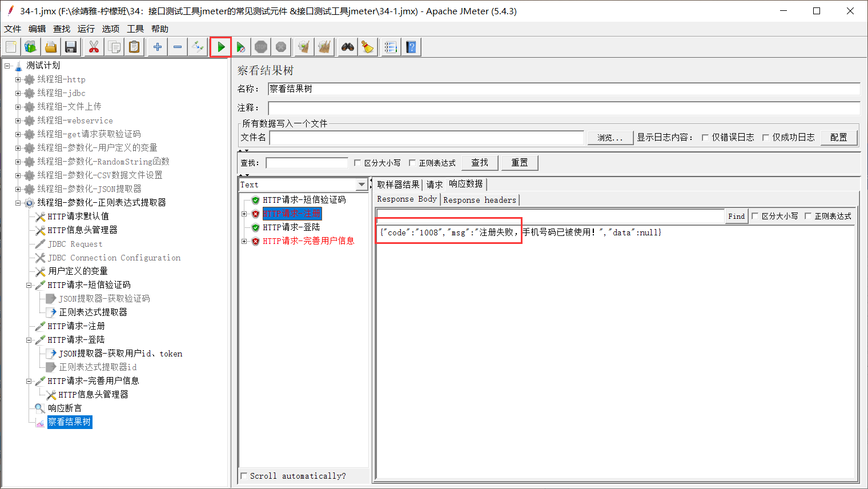Click the Find button in response panel

736,216
